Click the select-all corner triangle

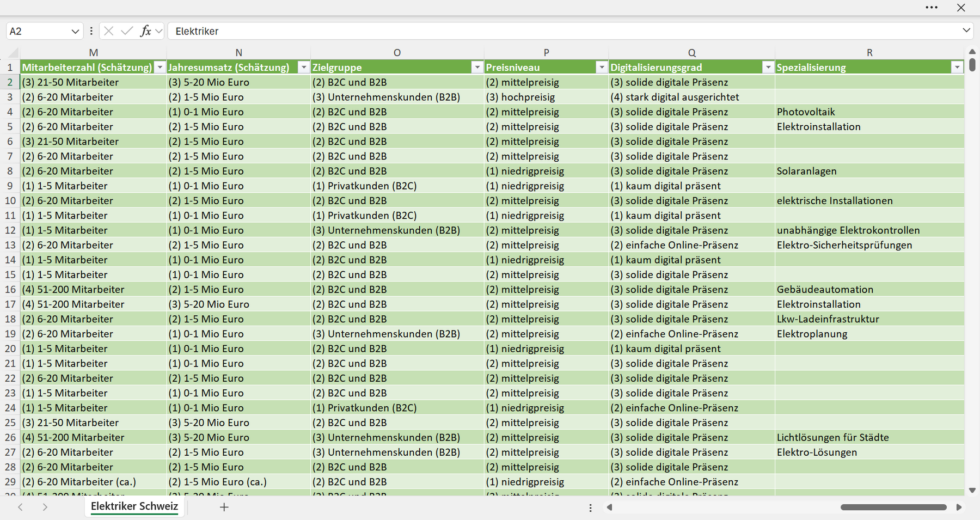click(x=13, y=53)
